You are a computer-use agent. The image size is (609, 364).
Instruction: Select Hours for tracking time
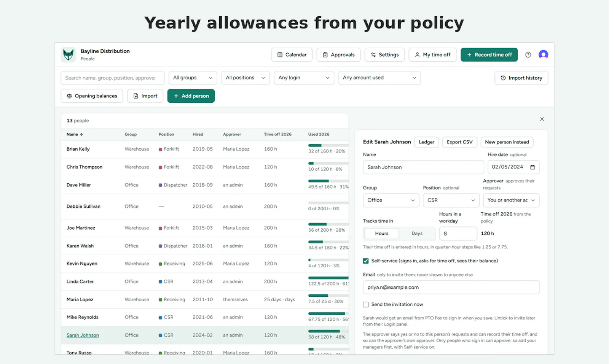(x=382, y=234)
